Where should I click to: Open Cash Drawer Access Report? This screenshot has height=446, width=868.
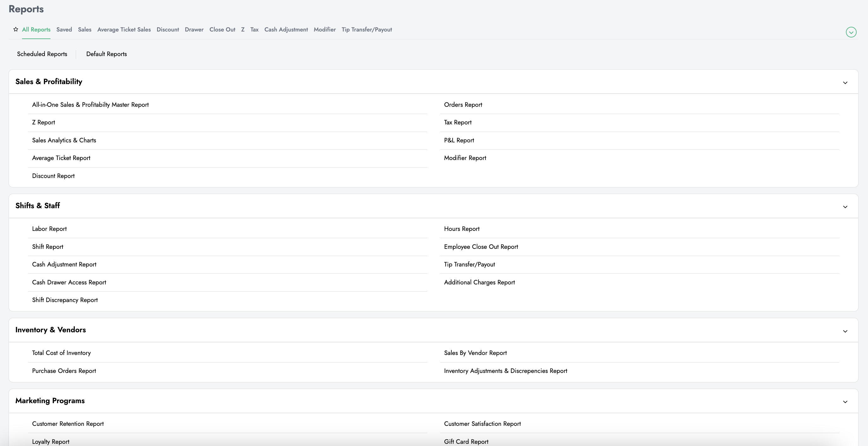pos(69,283)
